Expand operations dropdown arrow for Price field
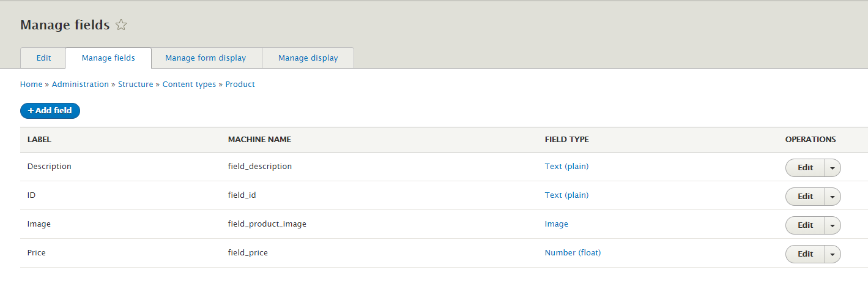This screenshot has height=286, width=868. coord(833,254)
